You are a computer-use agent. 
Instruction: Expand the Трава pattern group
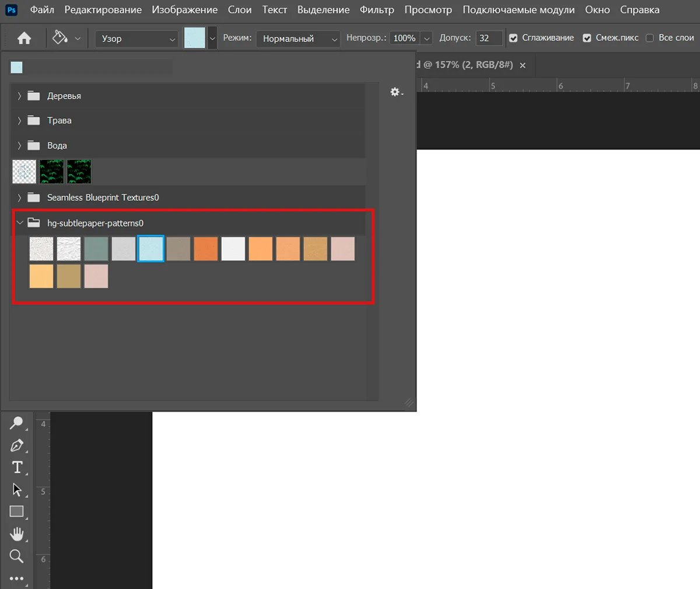click(x=19, y=120)
